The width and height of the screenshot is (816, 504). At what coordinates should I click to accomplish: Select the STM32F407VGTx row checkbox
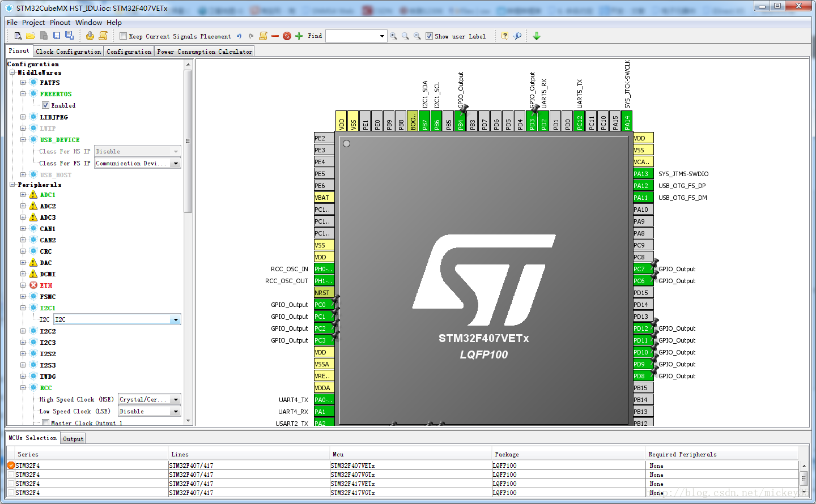(11, 475)
